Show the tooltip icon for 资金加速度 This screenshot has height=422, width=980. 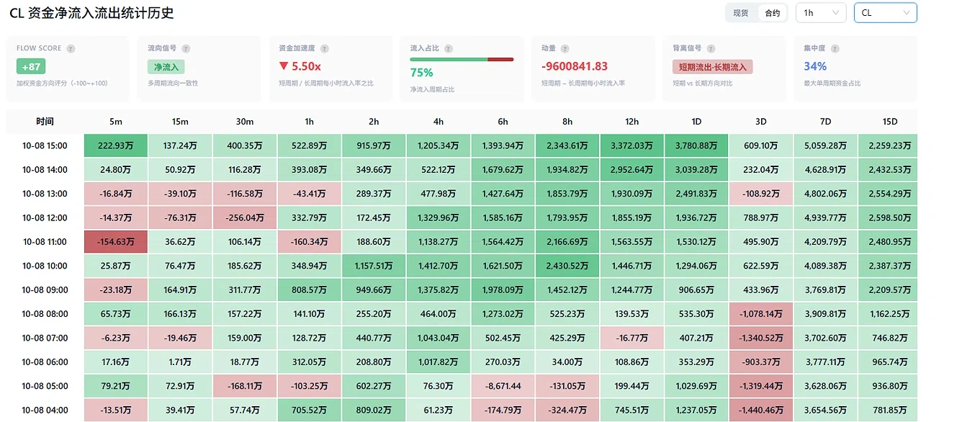pyautogui.click(x=324, y=49)
